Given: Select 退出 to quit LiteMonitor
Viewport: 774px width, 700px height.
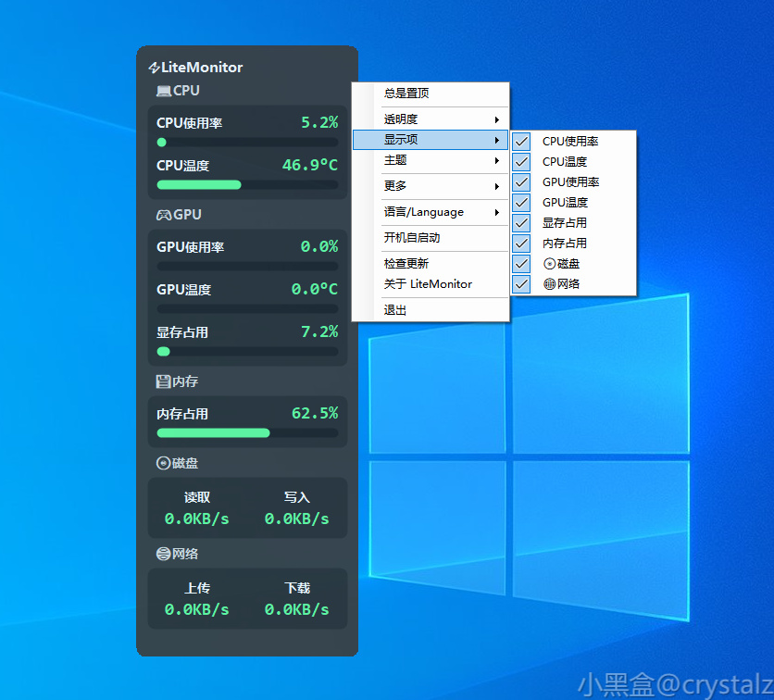Looking at the screenshot, I should tap(431, 310).
